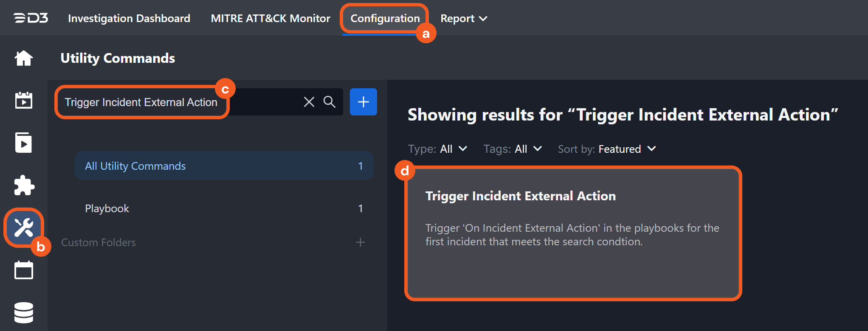This screenshot has height=331, width=868.
Task: Click the magnifying glass search icon
Action: click(330, 102)
